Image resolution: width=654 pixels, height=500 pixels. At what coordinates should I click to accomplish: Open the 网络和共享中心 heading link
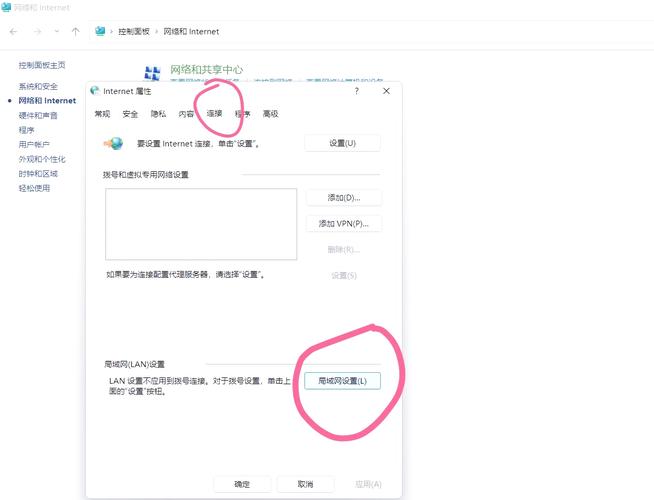(x=206, y=69)
